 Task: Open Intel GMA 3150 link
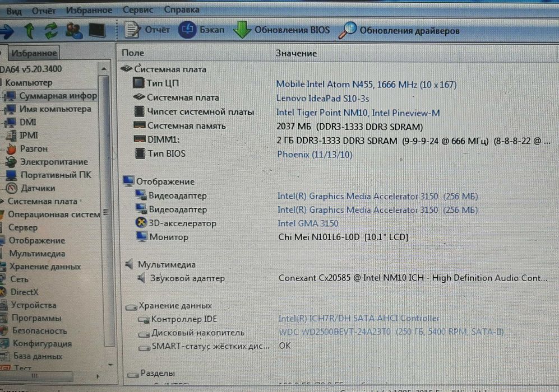308,223
